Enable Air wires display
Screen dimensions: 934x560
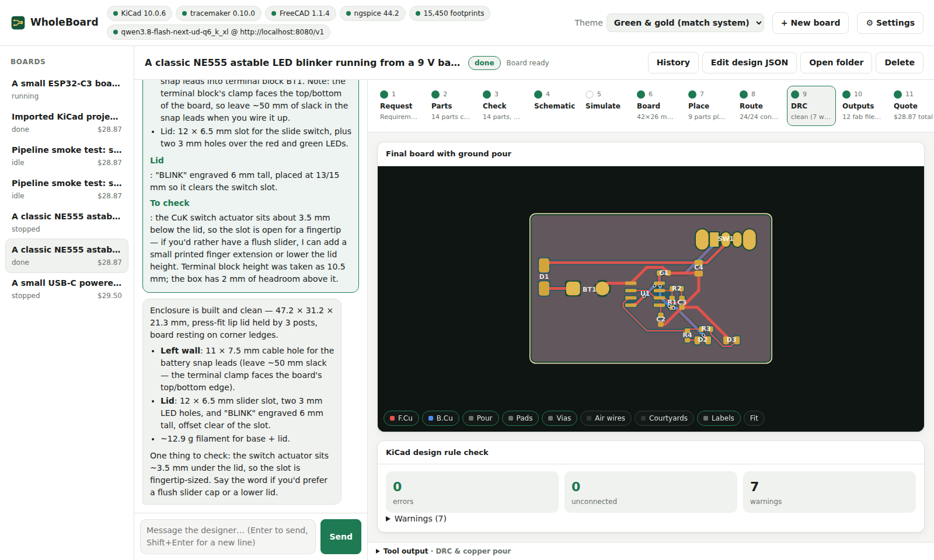click(606, 418)
